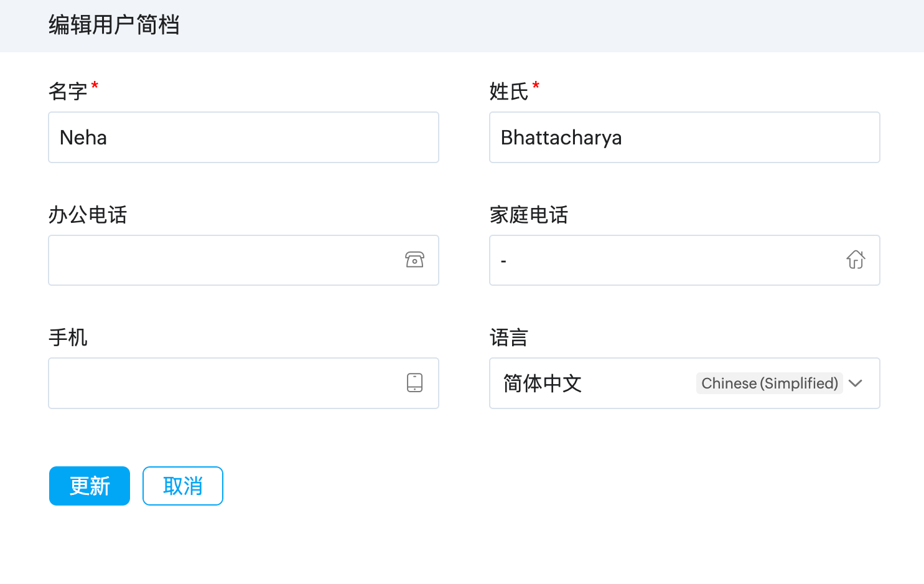Open the 简体中文 language selector

[597, 384]
